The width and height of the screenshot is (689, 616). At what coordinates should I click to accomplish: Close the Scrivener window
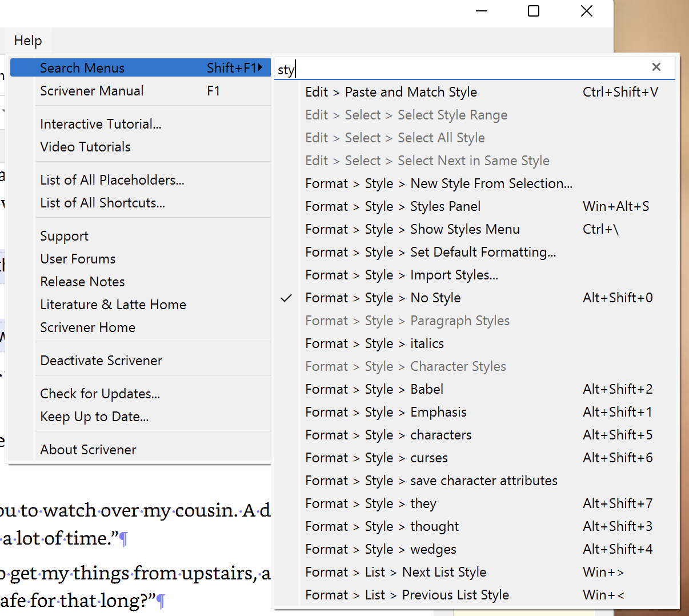[x=586, y=11]
